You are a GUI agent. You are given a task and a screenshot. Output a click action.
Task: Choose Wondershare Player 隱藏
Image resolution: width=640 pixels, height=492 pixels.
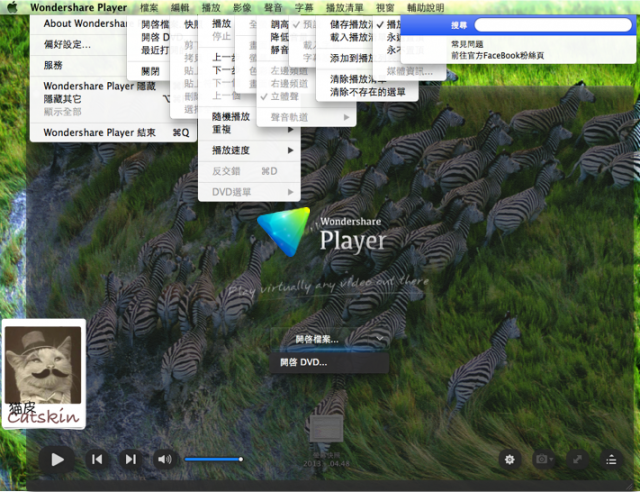[100, 86]
